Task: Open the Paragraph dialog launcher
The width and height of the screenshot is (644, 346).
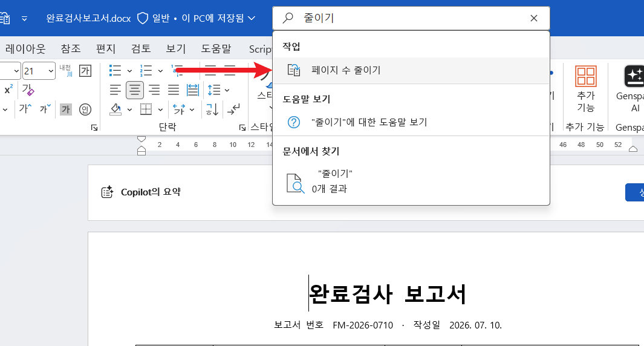Action: [242, 128]
